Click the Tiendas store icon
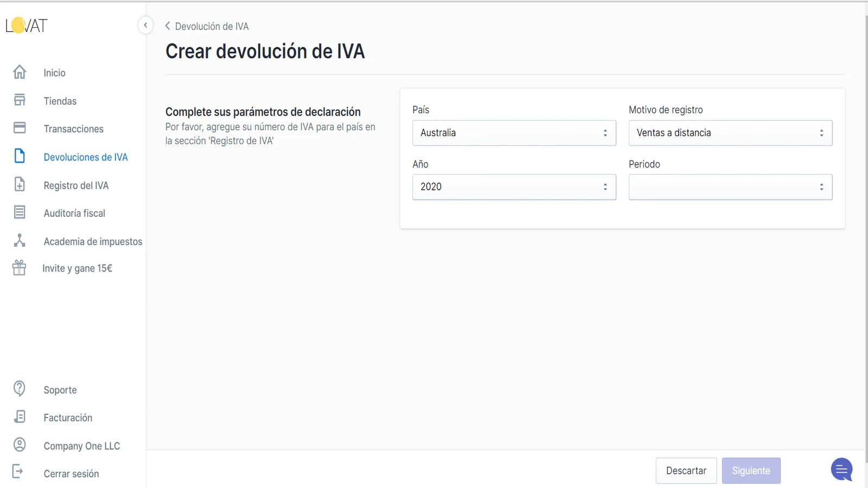The width and height of the screenshot is (868, 488). [20, 100]
